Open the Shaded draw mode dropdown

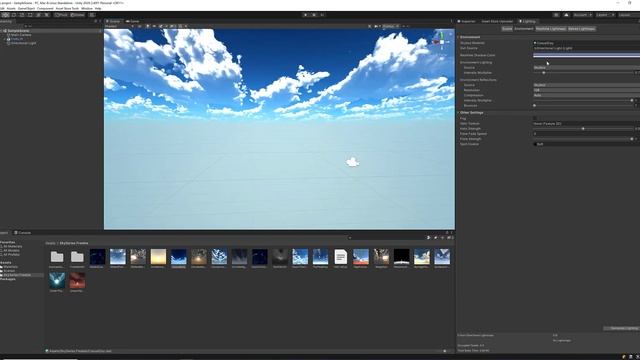[119, 26]
